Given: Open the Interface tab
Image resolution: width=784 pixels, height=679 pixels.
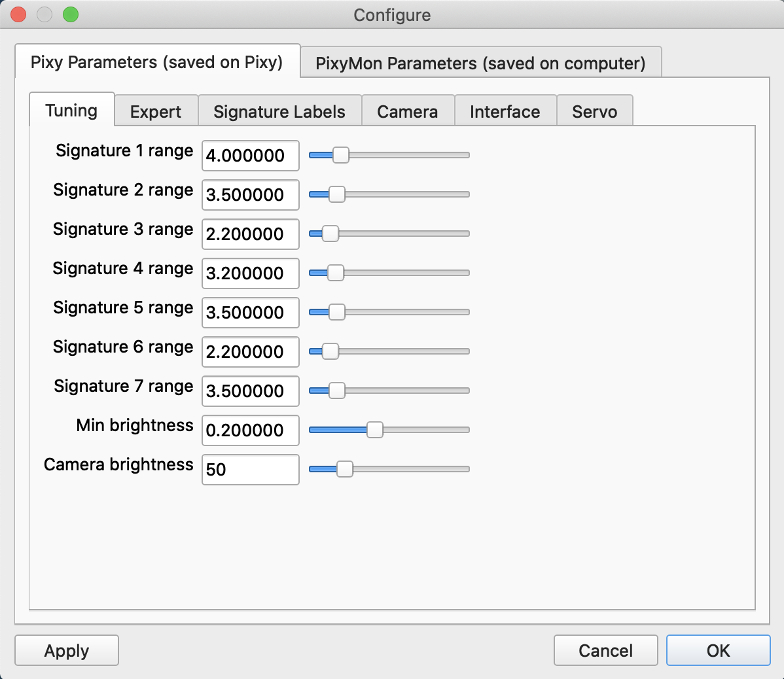Looking at the screenshot, I should point(505,111).
